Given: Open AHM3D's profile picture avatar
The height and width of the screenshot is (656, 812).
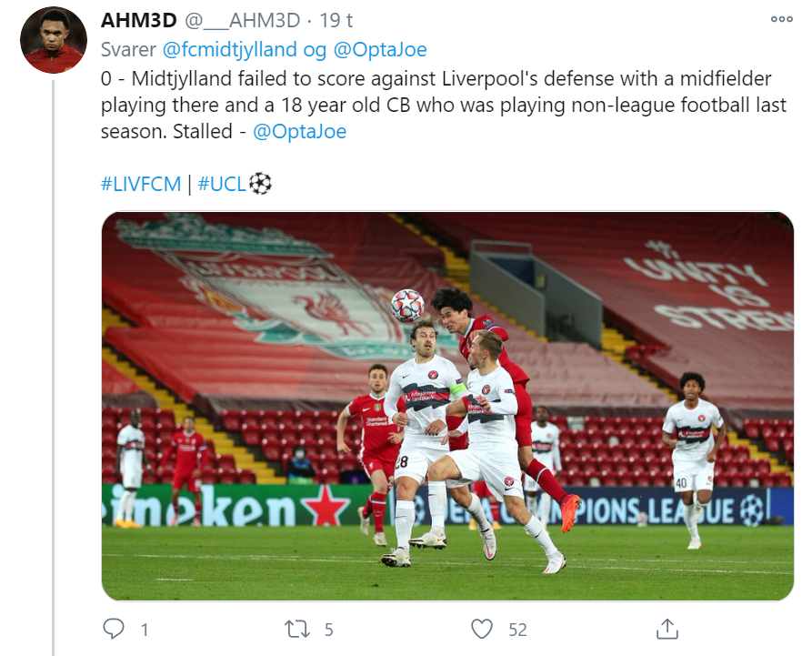Looking at the screenshot, I should pyautogui.click(x=54, y=40).
